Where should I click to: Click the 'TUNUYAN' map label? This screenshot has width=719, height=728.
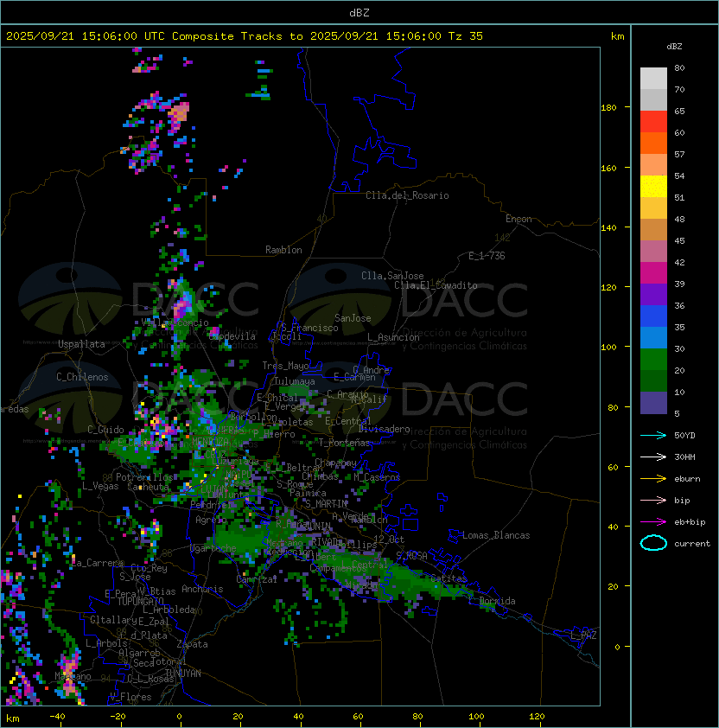(x=183, y=674)
